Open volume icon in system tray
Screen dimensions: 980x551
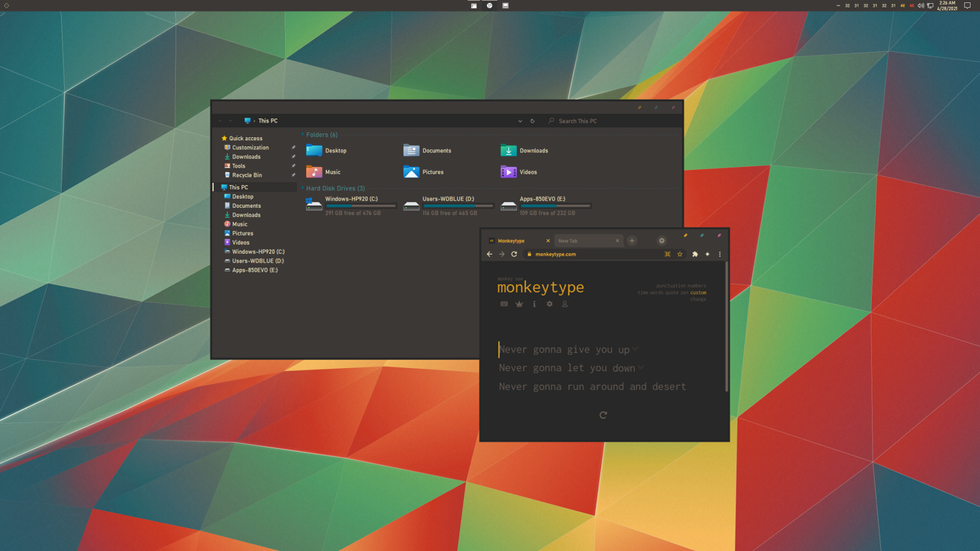920,5
